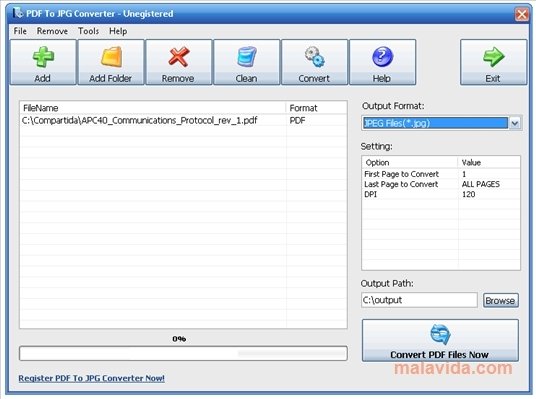Viewport: 536px width, 399px height.
Task: Click the conversion progress bar
Action: click(x=183, y=353)
